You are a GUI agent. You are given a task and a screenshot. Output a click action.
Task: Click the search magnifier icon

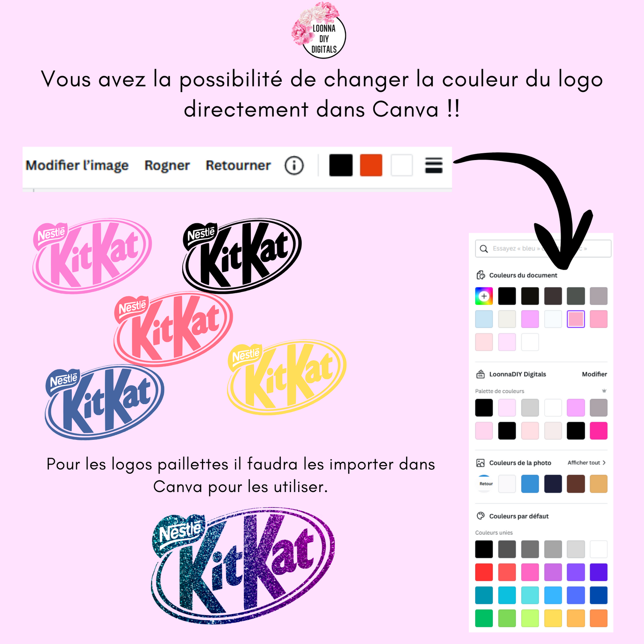[x=484, y=249]
